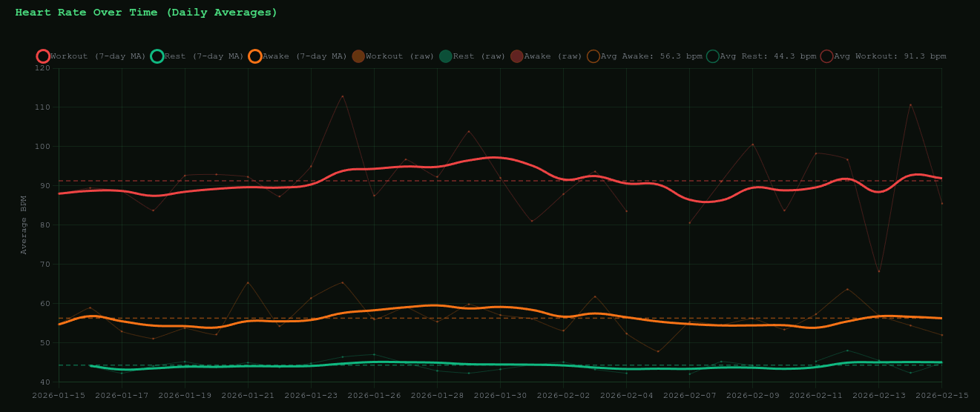The width and height of the screenshot is (980, 412).
Task: Click the 2026-01-30 date label on x-axis
Action: point(500,396)
